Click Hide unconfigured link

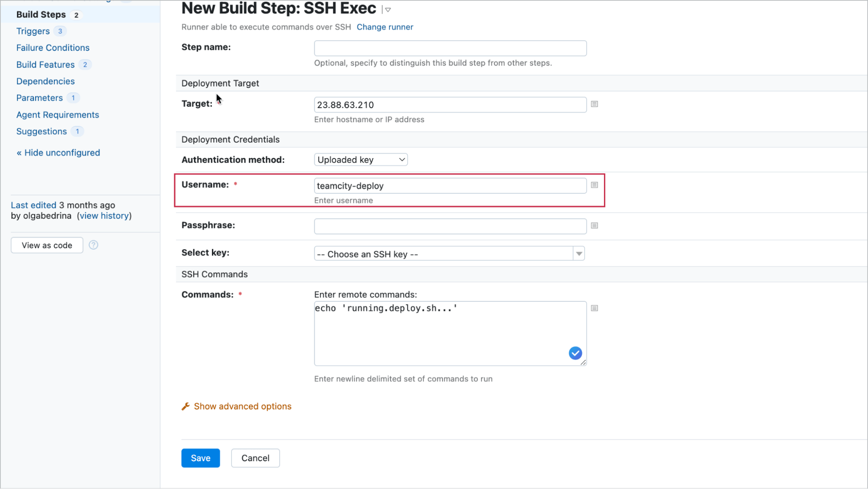[x=58, y=153]
